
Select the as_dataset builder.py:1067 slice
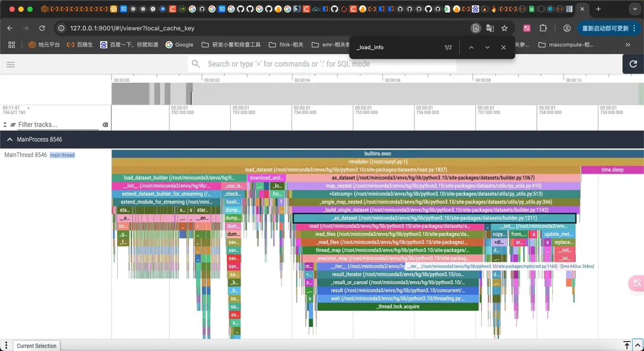pos(433,178)
